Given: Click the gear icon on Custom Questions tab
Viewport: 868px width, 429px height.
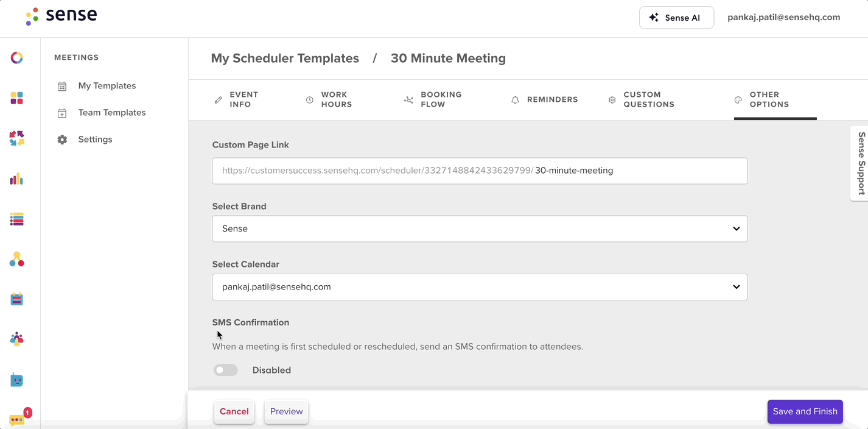Looking at the screenshot, I should pyautogui.click(x=612, y=100).
